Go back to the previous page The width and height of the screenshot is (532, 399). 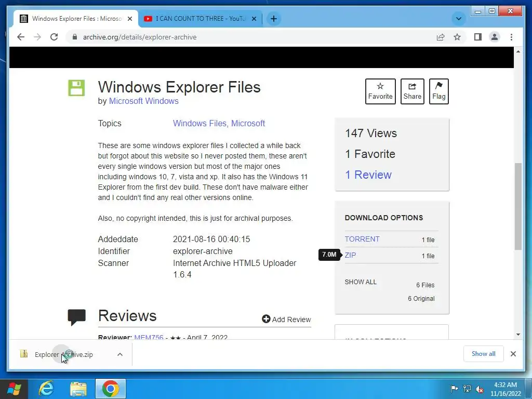(x=21, y=37)
